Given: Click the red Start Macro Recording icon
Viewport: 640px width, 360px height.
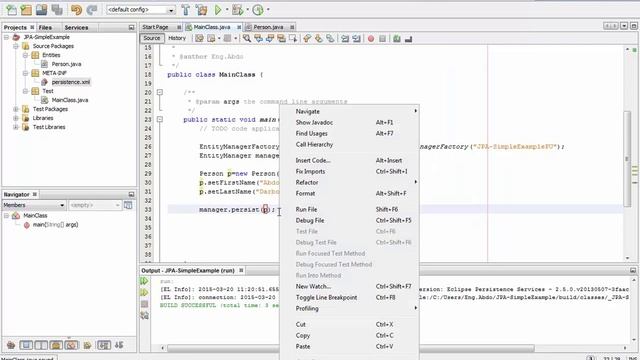Looking at the screenshot, I should coord(371,39).
